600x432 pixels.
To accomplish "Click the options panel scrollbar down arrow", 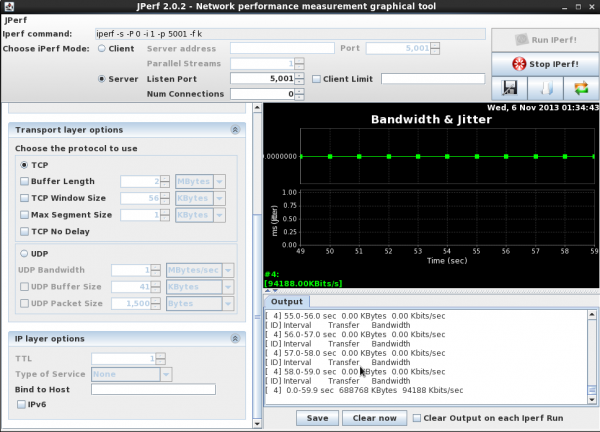I will click(257, 424).
